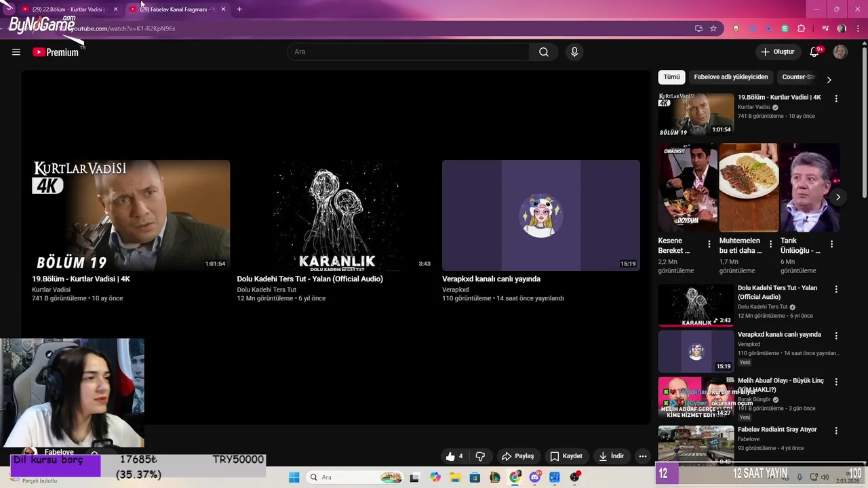This screenshot has width=868, height=488.
Task: Go to YouTube Premium home logo
Action: (x=56, y=52)
